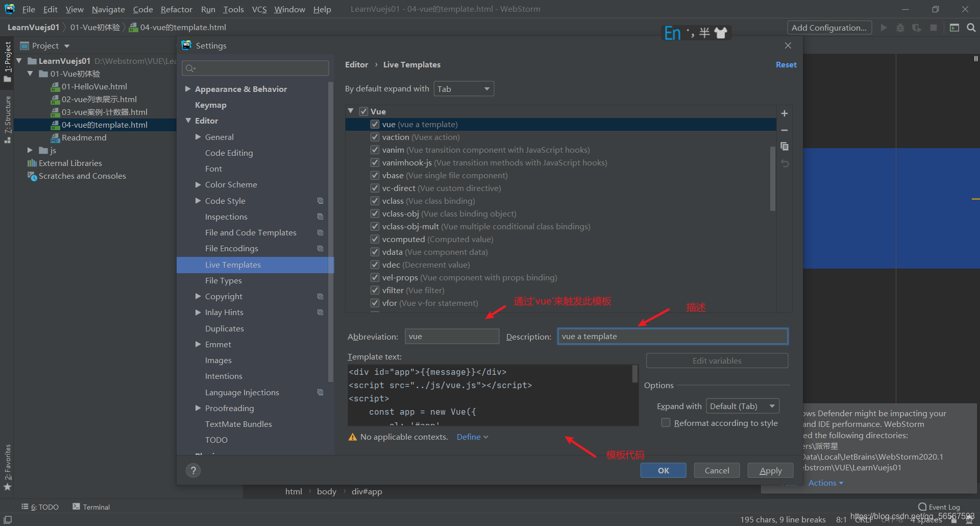The width and height of the screenshot is (980, 526).
Task: Enable Reformat according to style checkbox
Action: click(x=666, y=422)
